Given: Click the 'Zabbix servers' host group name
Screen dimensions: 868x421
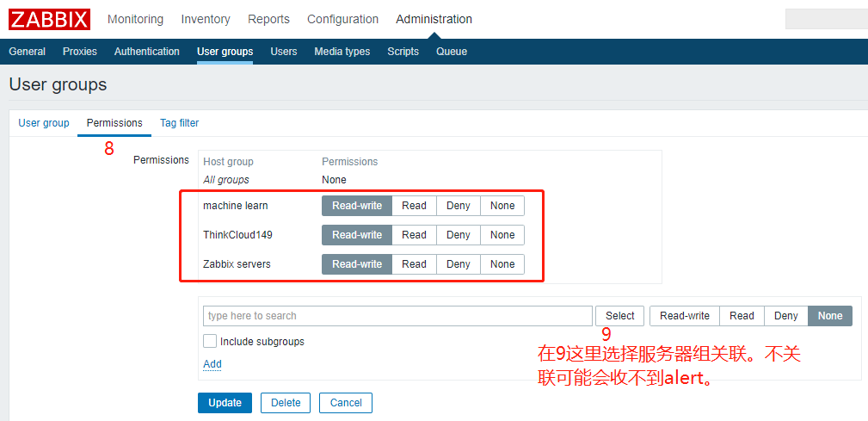Looking at the screenshot, I should click(237, 264).
